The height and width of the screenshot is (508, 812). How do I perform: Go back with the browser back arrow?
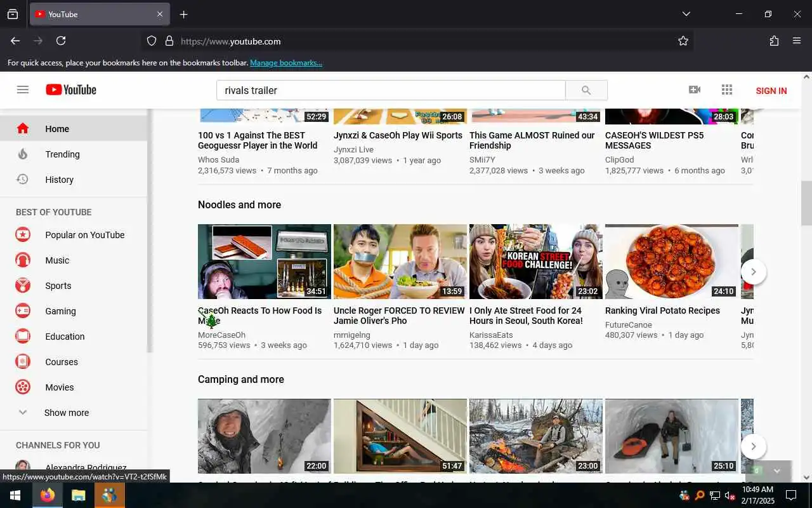(15, 41)
